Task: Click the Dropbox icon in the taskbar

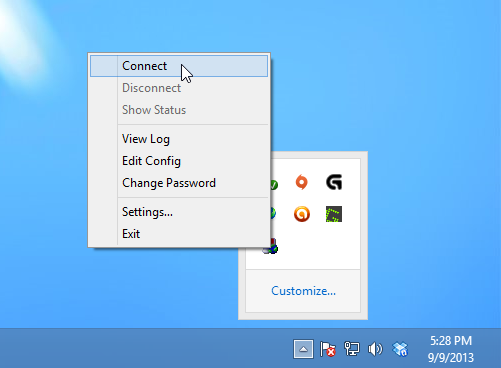Action: 400,349
